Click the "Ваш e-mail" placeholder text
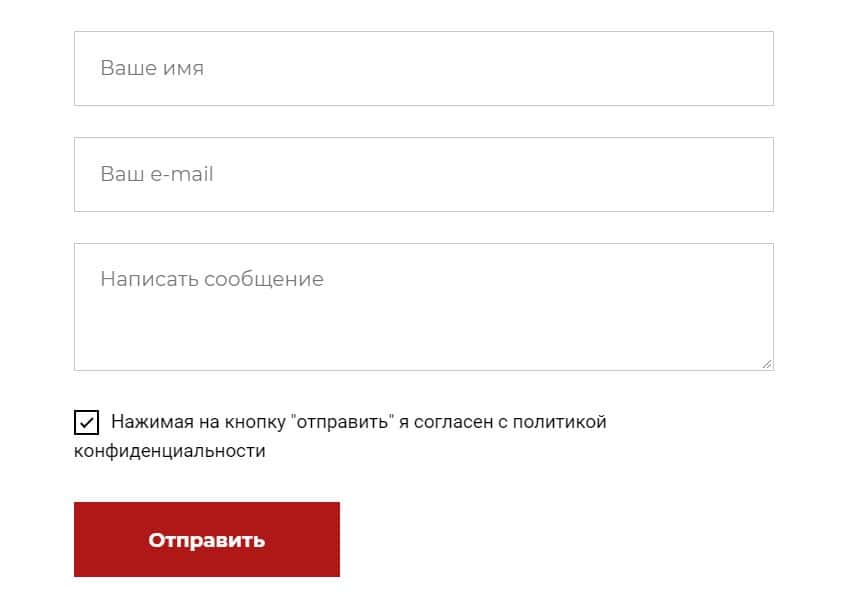This screenshot has width=857, height=607. click(x=157, y=174)
